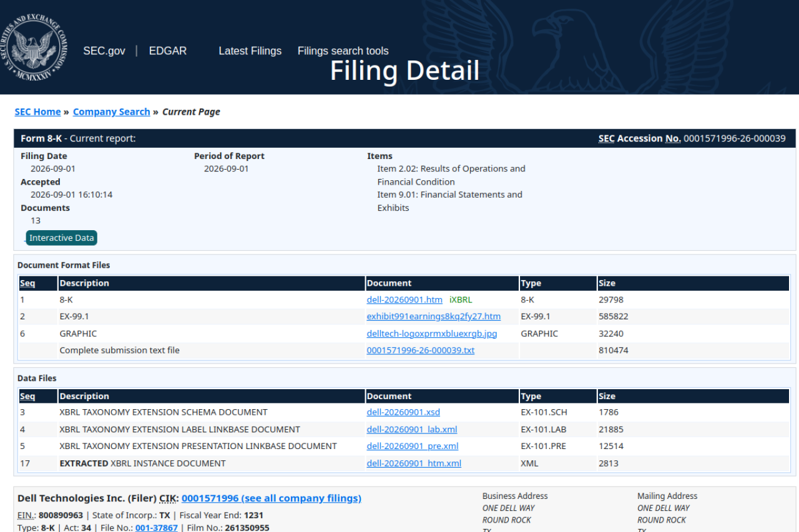This screenshot has width=799, height=532.
Task: Select size value 32240
Action: (x=611, y=334)
